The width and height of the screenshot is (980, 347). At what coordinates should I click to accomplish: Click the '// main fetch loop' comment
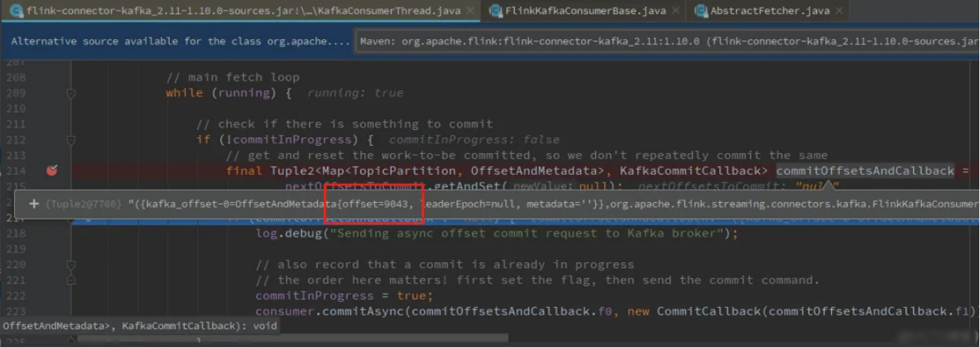click(x=233, y=77)
